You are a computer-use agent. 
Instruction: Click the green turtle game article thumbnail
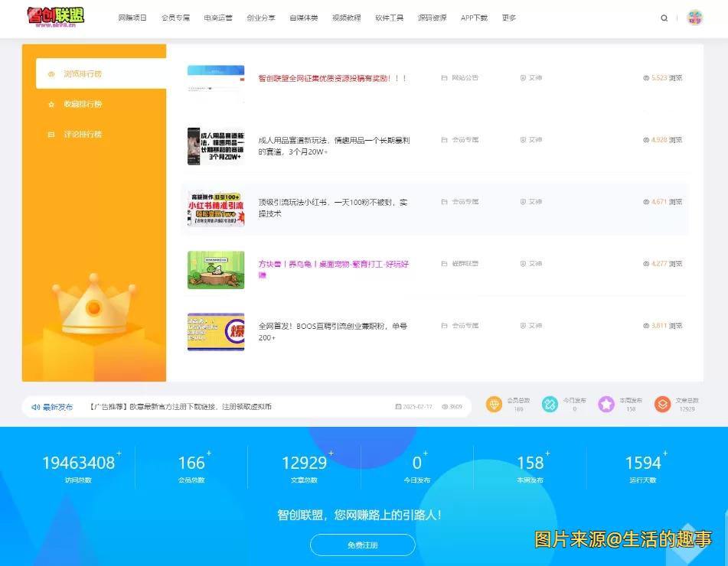(216, 270)
